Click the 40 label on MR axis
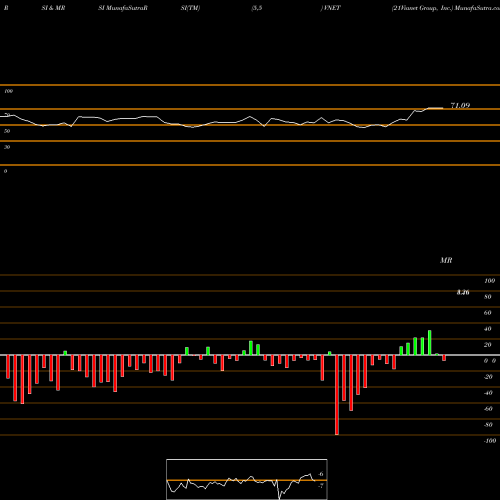Screen dimensions: 500x500 pyautogui.click(x=488, y=329)
